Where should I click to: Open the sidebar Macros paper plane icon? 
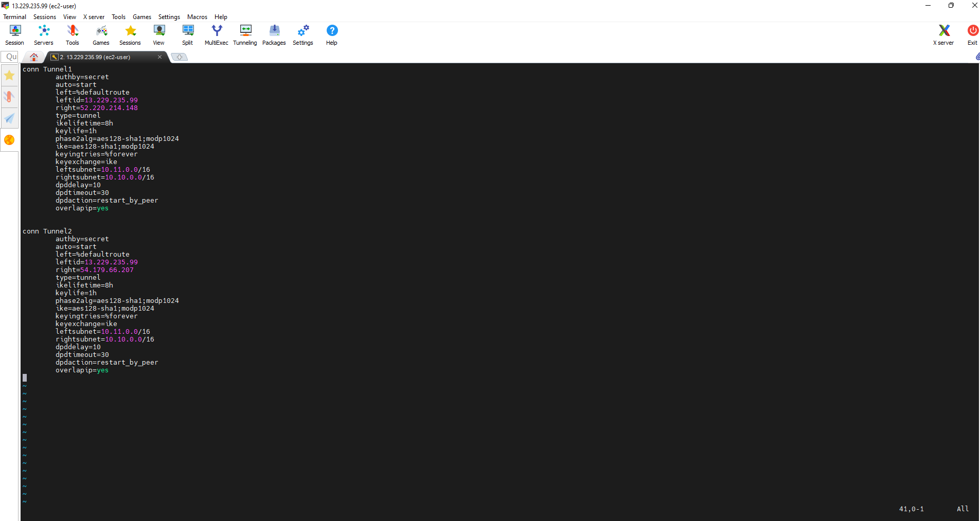click(9, 118)
